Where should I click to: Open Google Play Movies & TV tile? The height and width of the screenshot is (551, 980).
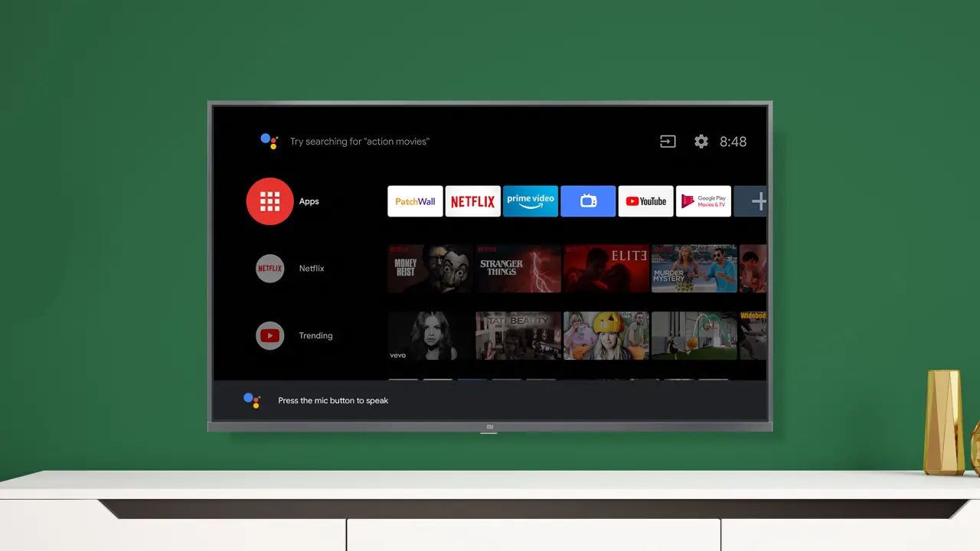[703, 201]
